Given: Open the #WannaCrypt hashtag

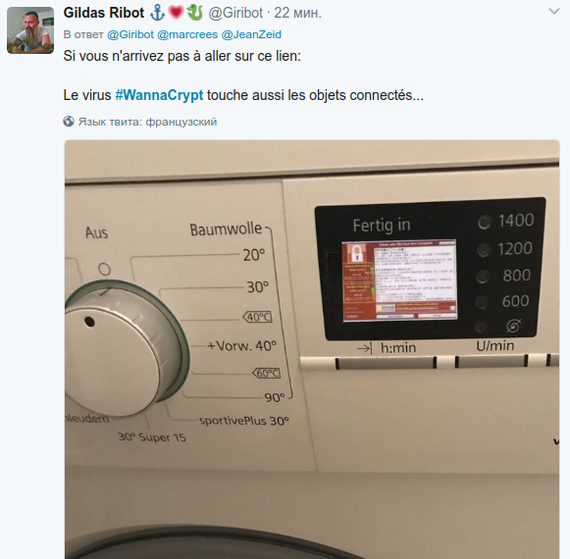Looking at the screenshot, I should point(159,95).
